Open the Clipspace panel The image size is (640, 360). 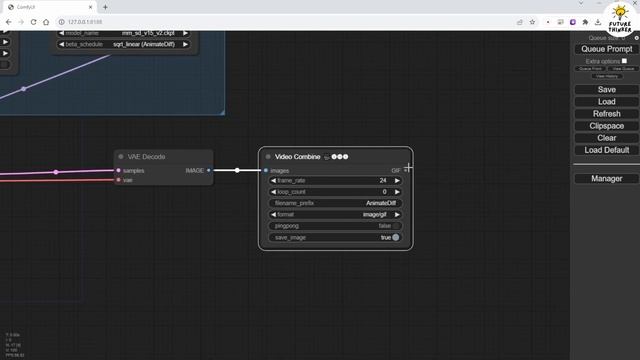tap(606, 126)
